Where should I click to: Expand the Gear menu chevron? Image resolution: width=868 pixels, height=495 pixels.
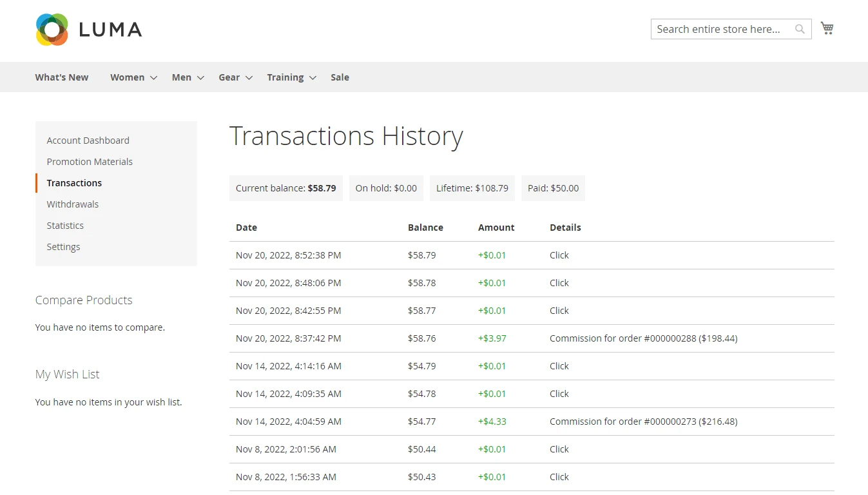click(249, 77)
